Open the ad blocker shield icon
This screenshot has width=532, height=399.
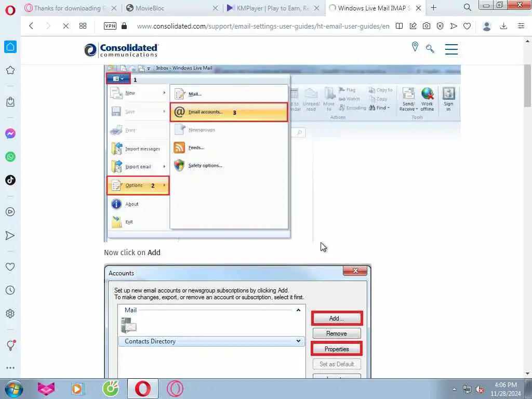pyautogui.click(x=440, y=26)
